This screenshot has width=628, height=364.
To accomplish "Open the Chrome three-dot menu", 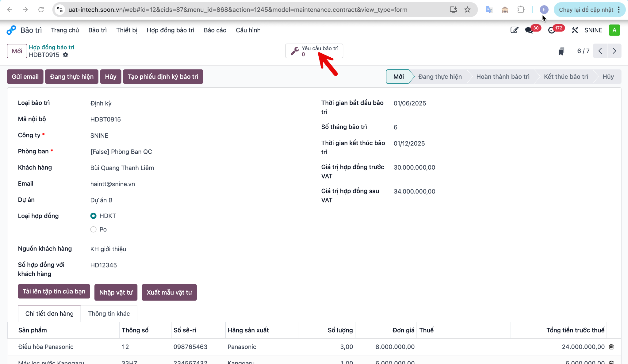I will click(619, 10).
